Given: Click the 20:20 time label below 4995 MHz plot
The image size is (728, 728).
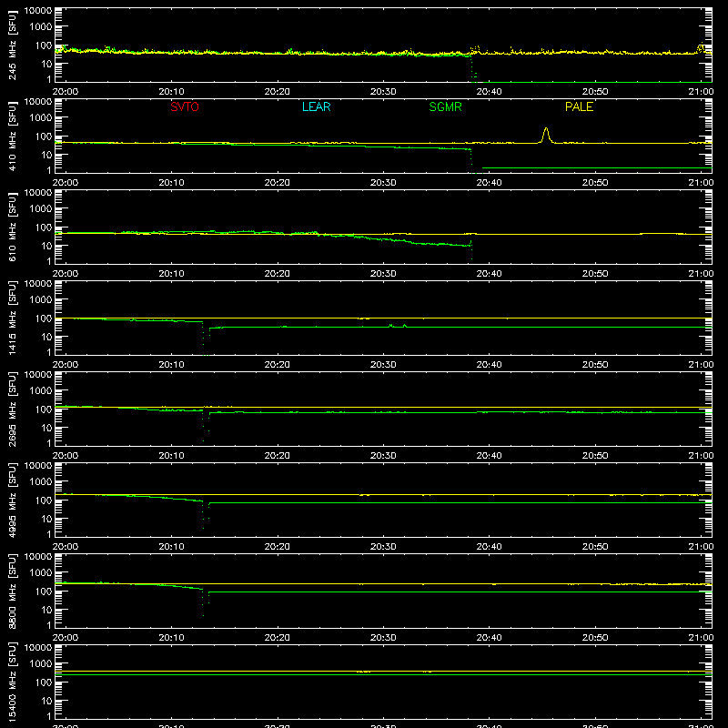Looking at the screenshot, I should coord(278,547).
